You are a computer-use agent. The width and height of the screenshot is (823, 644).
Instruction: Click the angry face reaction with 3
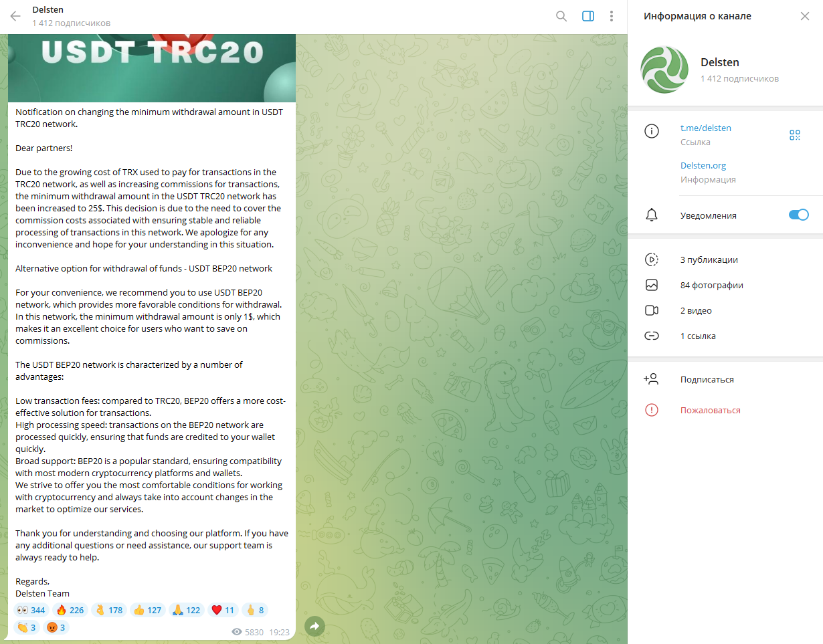pos(56,627)
